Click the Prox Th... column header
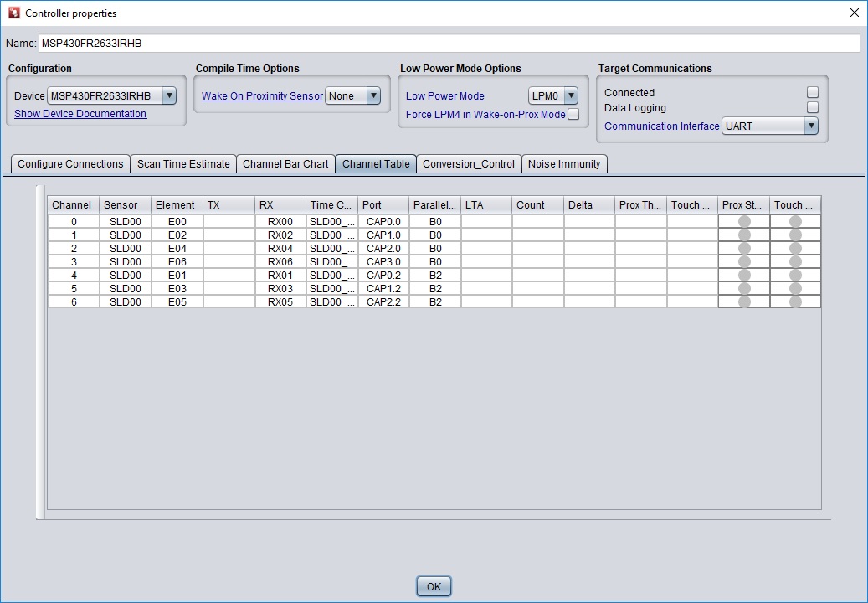The image size is (868, 603). [x=641, y=205]
